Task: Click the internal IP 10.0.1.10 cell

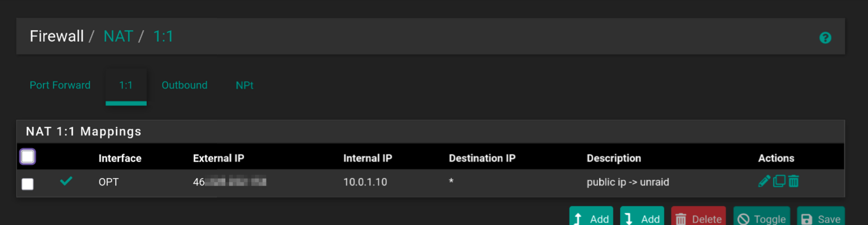Action: 365,182
